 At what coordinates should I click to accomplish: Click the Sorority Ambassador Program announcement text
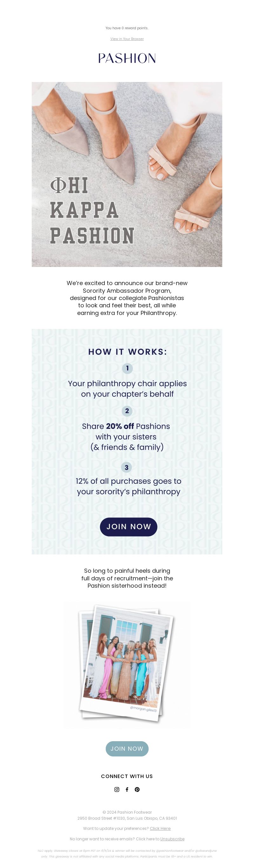[x=127, y=298]
